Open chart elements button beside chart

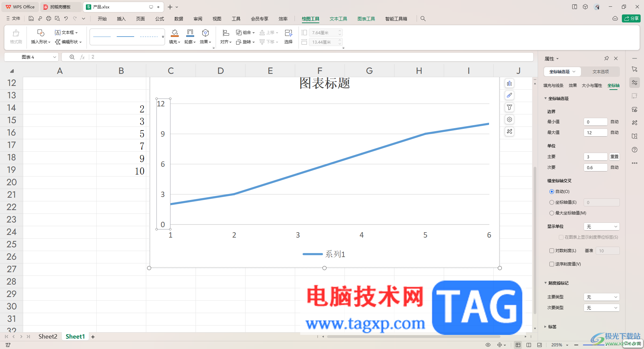pyautogui.click(x=509, y=83)
